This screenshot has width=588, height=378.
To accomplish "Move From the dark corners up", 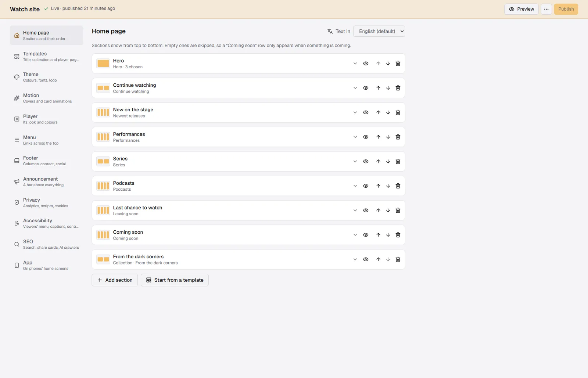I will pos(378,259).
